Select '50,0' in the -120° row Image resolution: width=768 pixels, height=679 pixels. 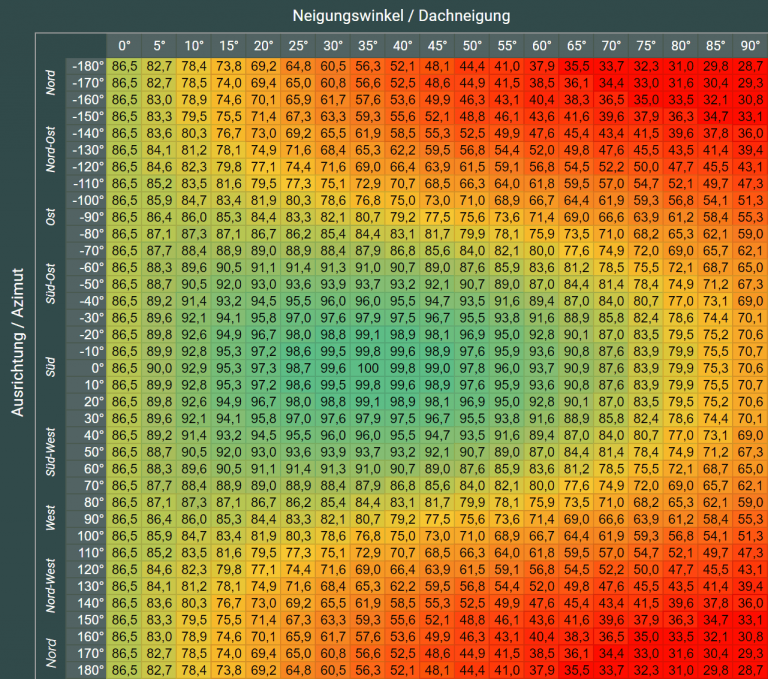[x=646, y=167]
